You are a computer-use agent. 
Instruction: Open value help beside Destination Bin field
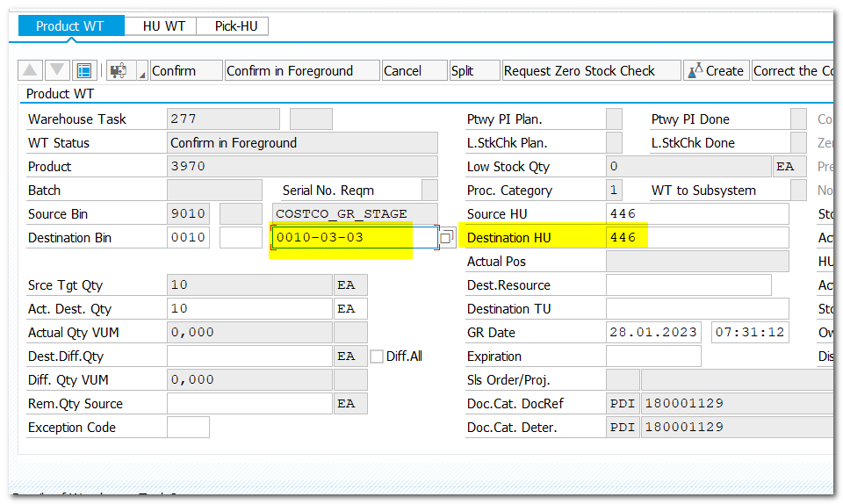click(x=447, y=238)
